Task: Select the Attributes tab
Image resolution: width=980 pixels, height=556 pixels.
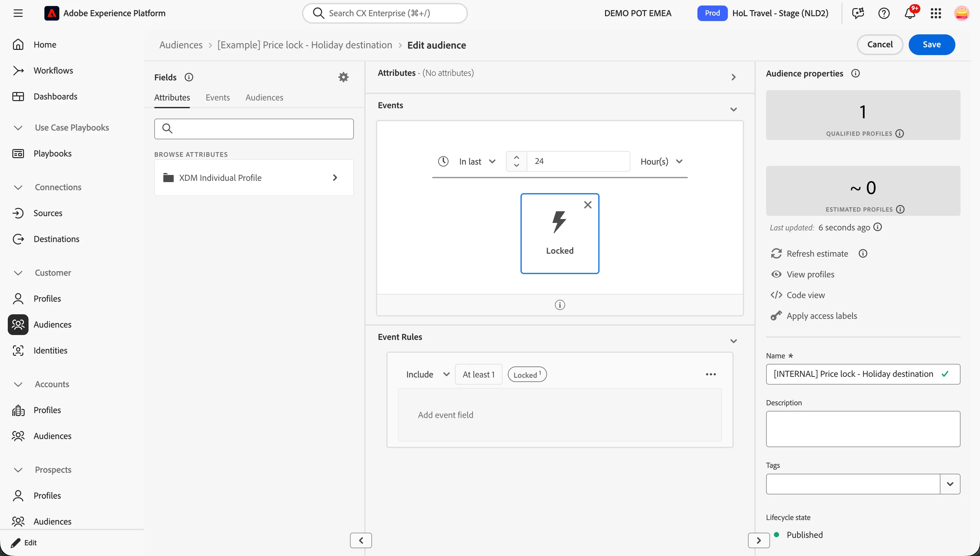Action: [172, 98]
